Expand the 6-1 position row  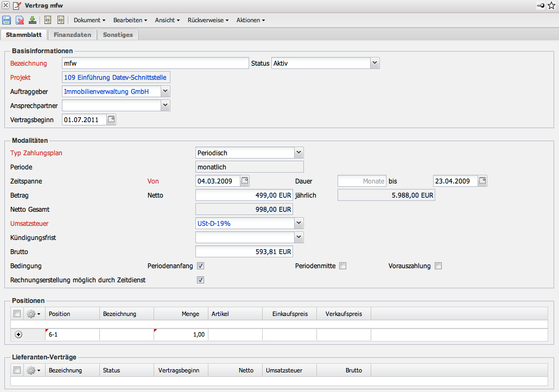(19, 334)
